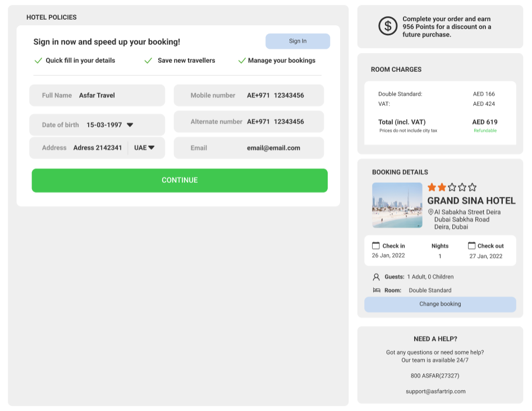Click the fifth empty rating star
The width and height of the screenshot is (532, 411).
(473, 187)
